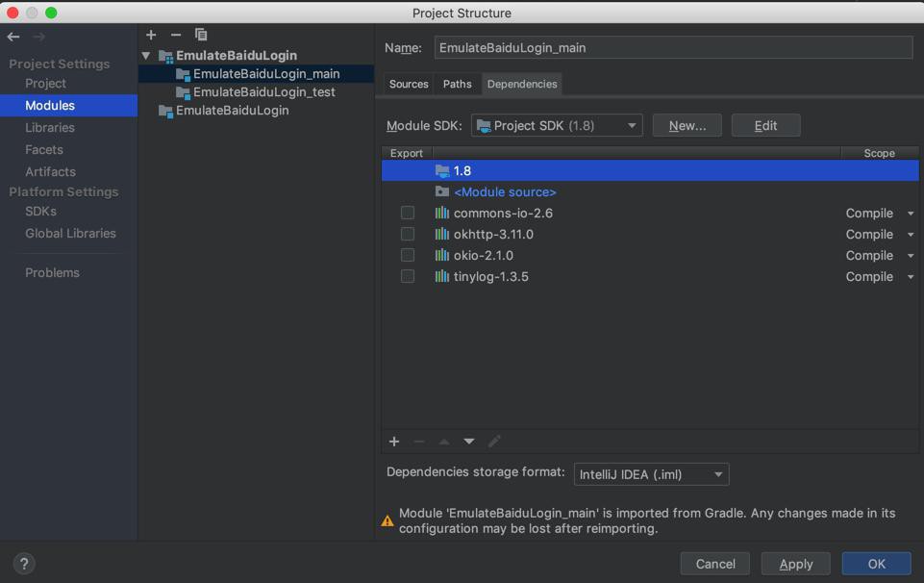
Task: Open the Module SDK dropdown
Action: point(557,125)
